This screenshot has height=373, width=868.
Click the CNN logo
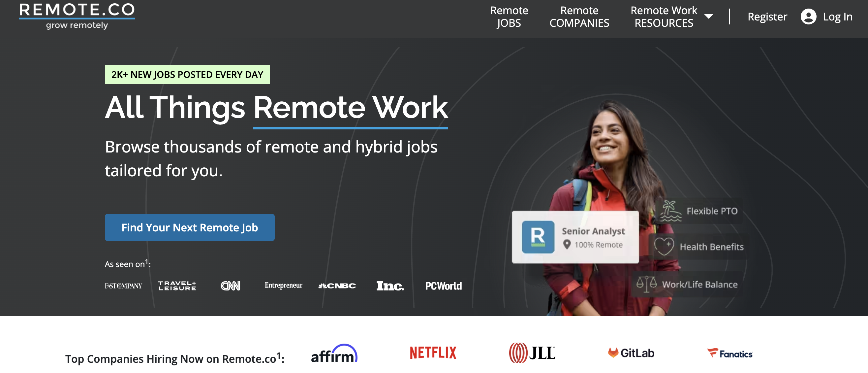[x=230, y=286]
